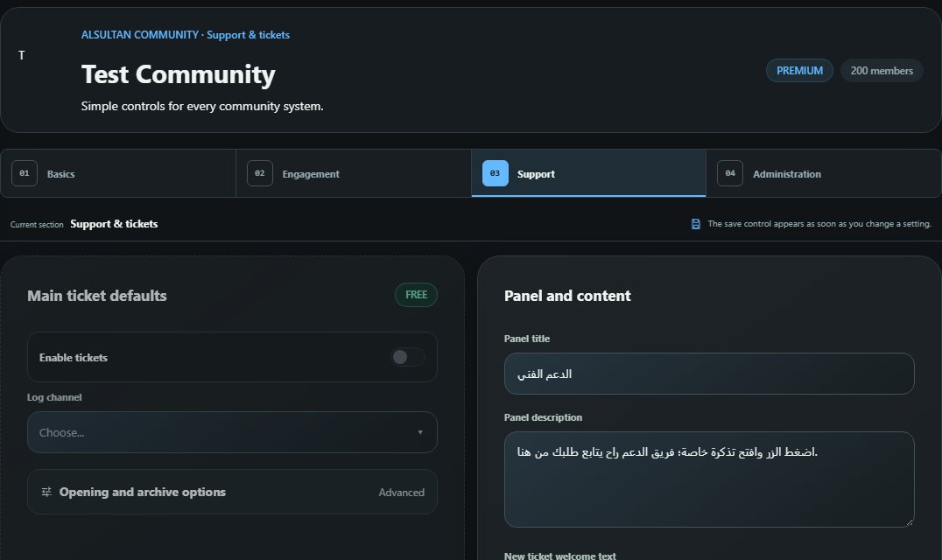Click the PREMIUM badge

[x=799, y=71]
